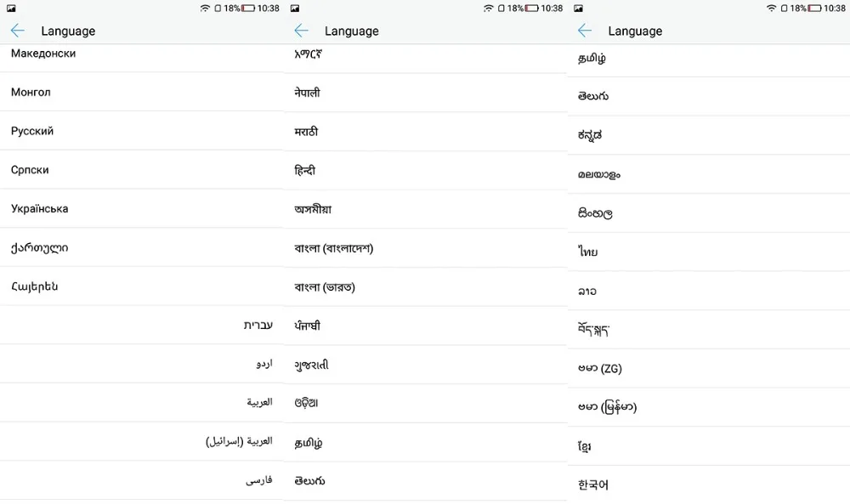
Task: Select the ไทย (Thai) language option
Action: click(587, 252)
